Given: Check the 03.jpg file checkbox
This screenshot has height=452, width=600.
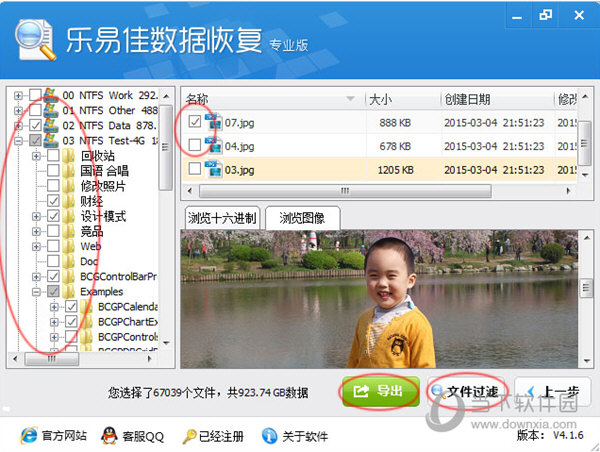Looking at the screenshot, I should (x=195, y=169).
